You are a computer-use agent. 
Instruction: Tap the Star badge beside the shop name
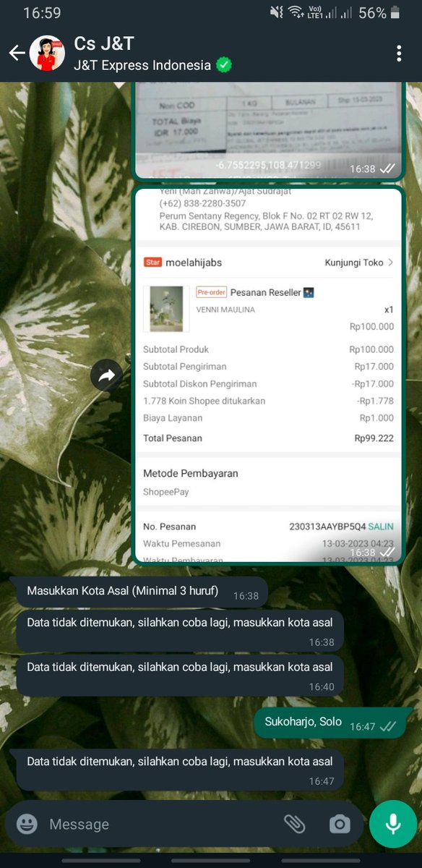point(152,263)
